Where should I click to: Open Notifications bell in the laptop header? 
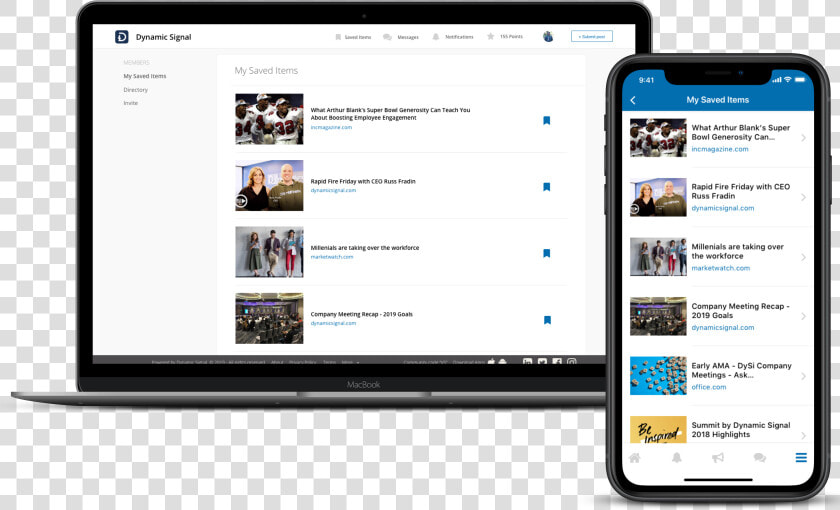click(x=436, y=36)
